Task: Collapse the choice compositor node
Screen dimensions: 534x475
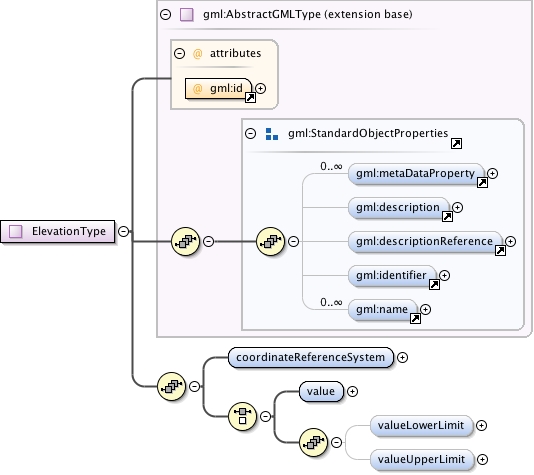Action: click(266, 416)
